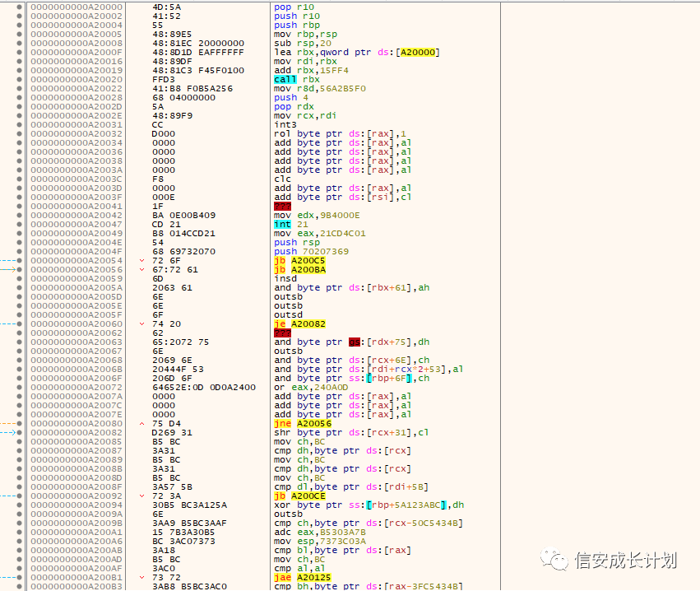The image size is (700, 591).
Task: Select the 'mov rbp,rsp' instruction
Action: (x=306, y=35)
